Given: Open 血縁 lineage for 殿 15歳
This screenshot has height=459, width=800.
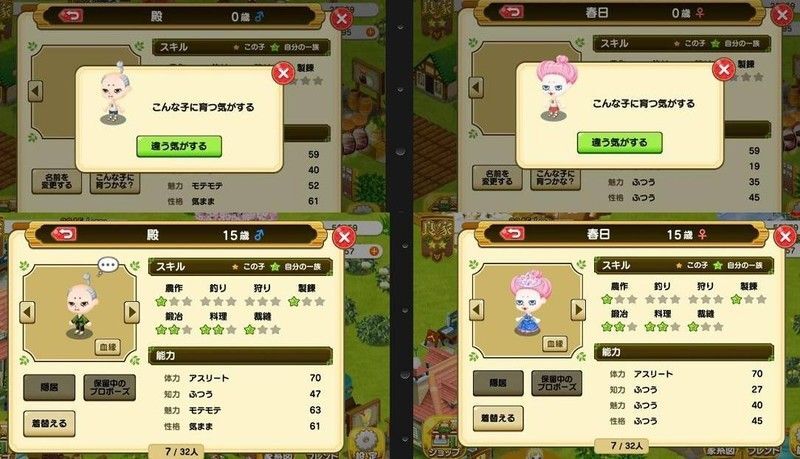Looking at the screenshot, I should (x=108, y=347).
